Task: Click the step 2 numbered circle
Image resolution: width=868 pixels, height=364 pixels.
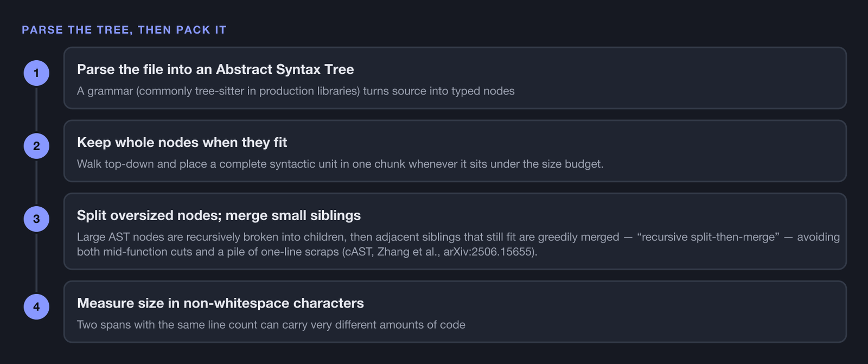Action: [36, 146]
